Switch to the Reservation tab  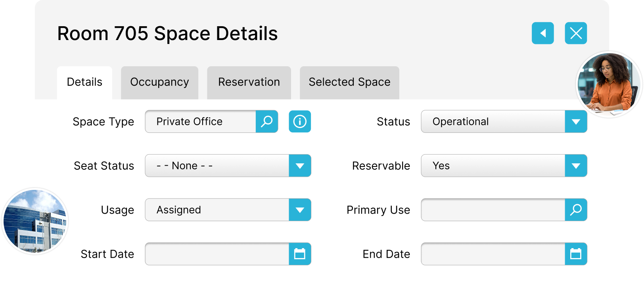coord(249,82)
